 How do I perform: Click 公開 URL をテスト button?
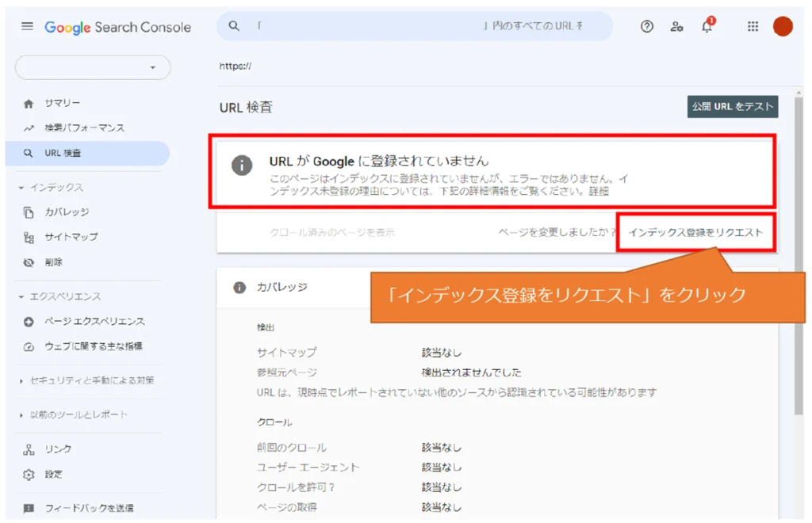pos(732,106)
